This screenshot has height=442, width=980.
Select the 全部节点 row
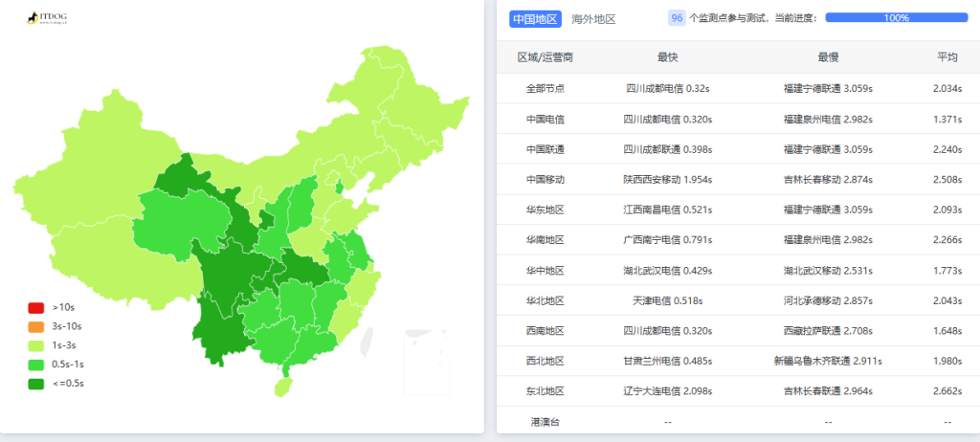click(x=545, y=89)
